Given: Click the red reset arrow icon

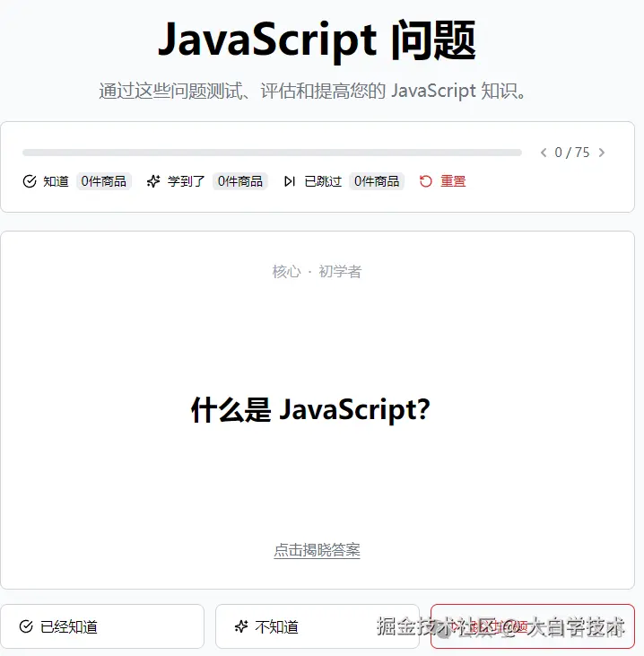Looking at the screenshot, I should (x=426, y=181).
